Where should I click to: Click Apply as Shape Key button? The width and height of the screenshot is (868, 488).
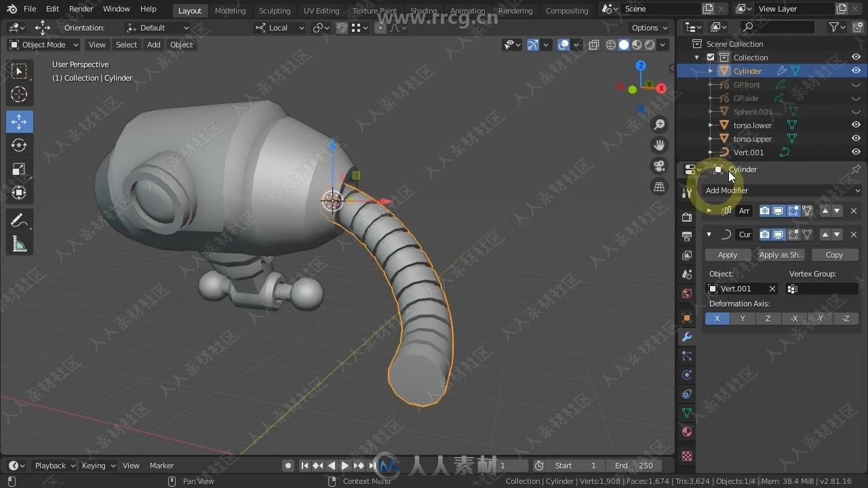(x=781, y=255)
